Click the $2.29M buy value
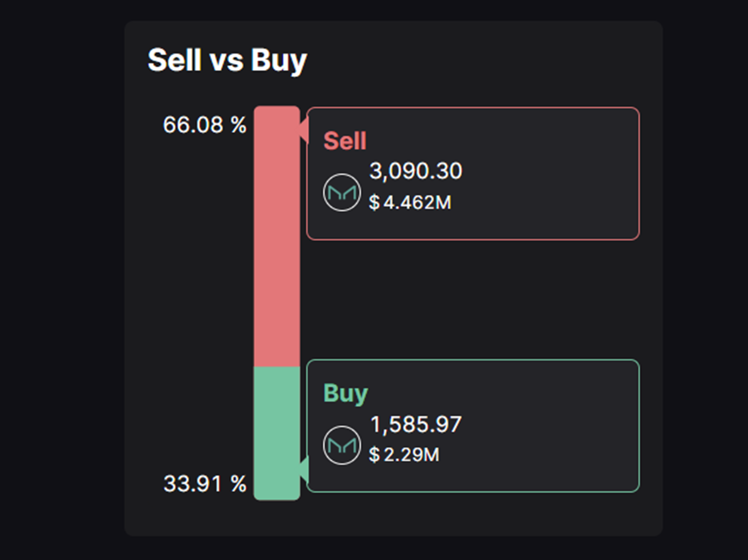 pyautogui.click(x=404, y=454)
